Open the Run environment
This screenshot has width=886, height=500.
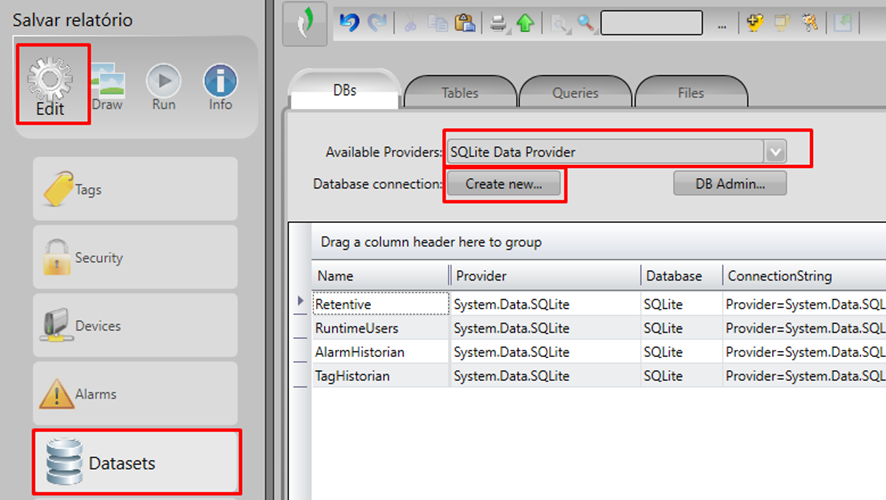(164, 84)
